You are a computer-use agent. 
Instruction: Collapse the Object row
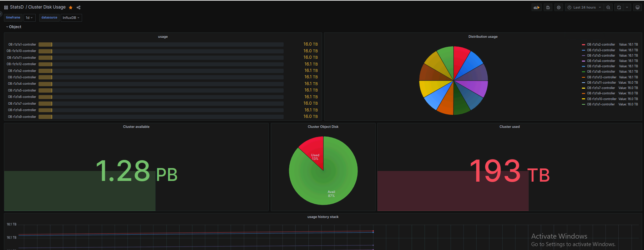(14, 27)
